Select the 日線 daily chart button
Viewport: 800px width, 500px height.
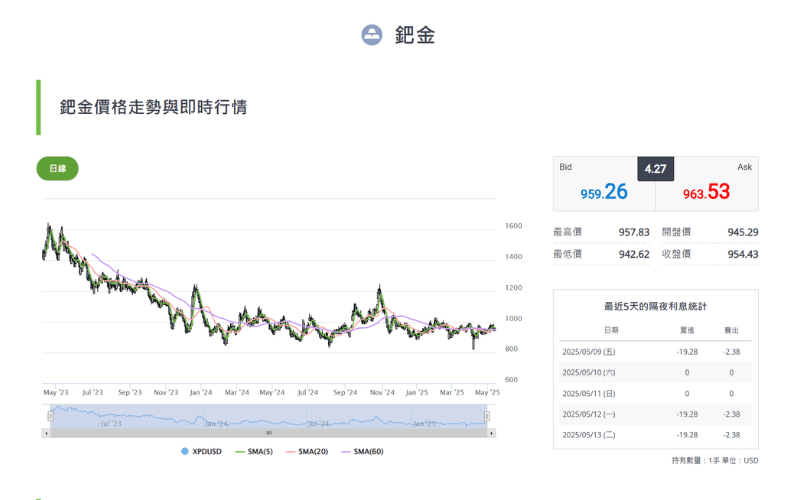coord(58,168)
